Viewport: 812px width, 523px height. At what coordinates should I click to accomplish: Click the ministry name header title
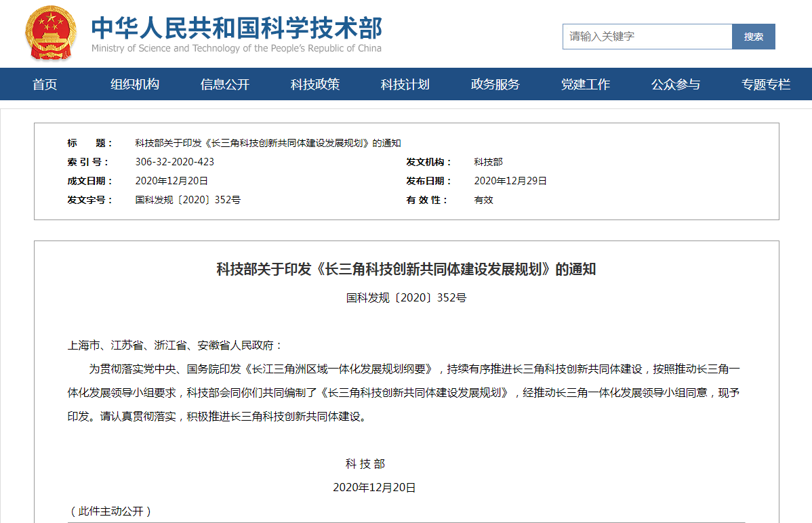click(x=237, y=28)
